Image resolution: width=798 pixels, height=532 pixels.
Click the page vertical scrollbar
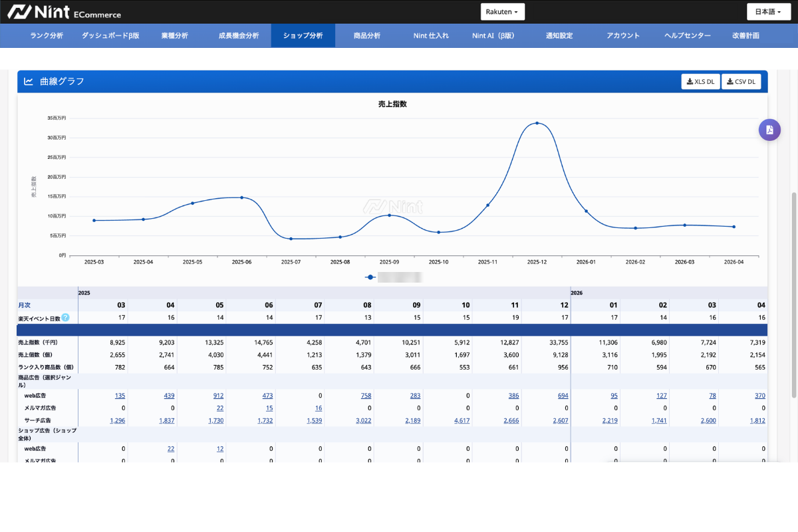[x=794, y=296]
